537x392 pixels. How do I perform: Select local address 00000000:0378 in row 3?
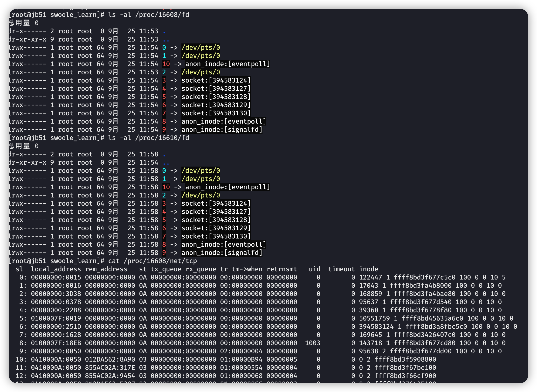click(56, 302)
